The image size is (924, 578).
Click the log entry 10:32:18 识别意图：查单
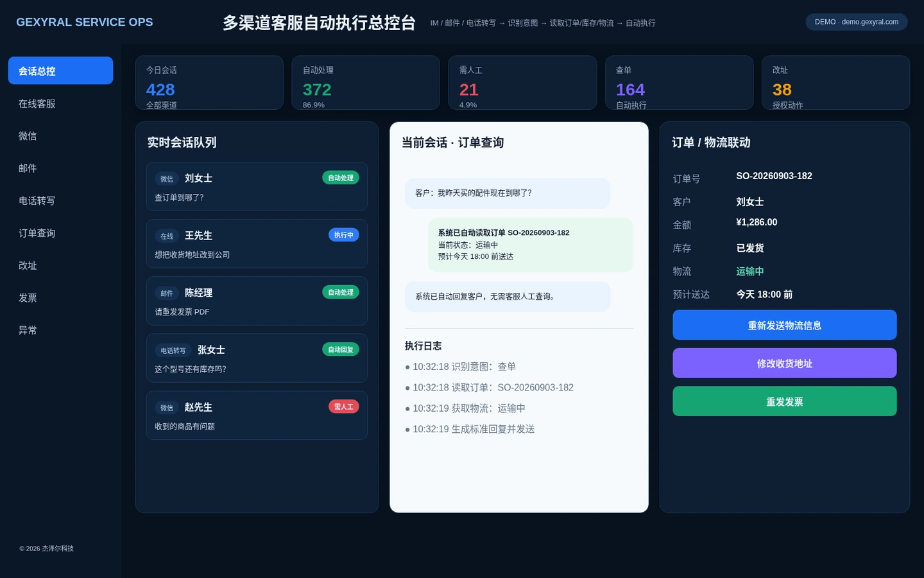[x=461, y=367]
